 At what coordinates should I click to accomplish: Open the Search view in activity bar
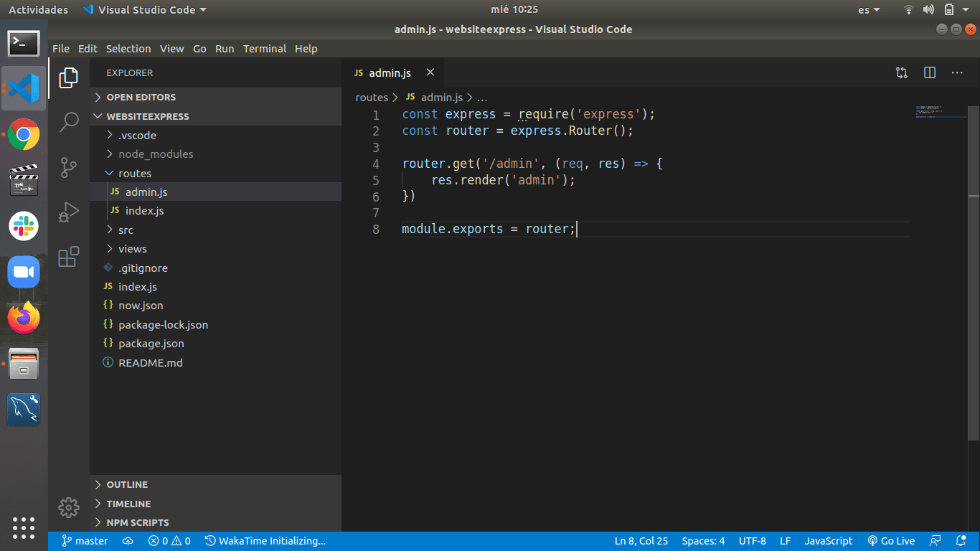click(68, 122)
